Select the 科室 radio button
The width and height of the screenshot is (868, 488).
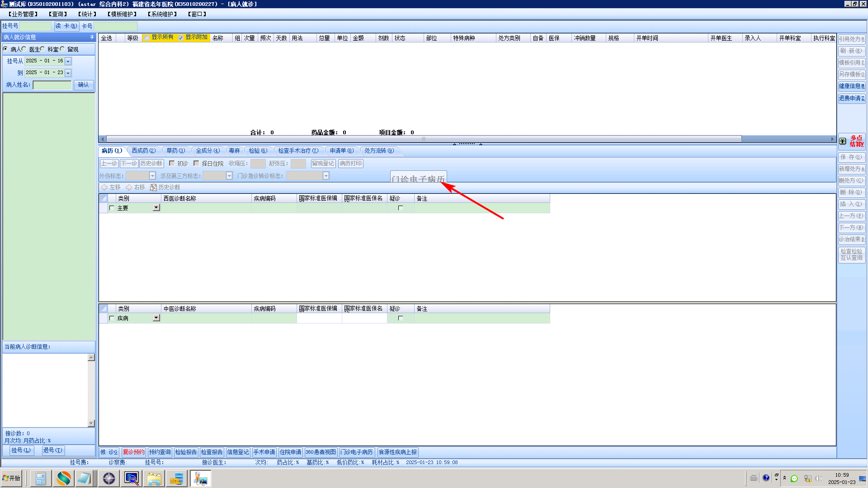click(x=43, y=49)
